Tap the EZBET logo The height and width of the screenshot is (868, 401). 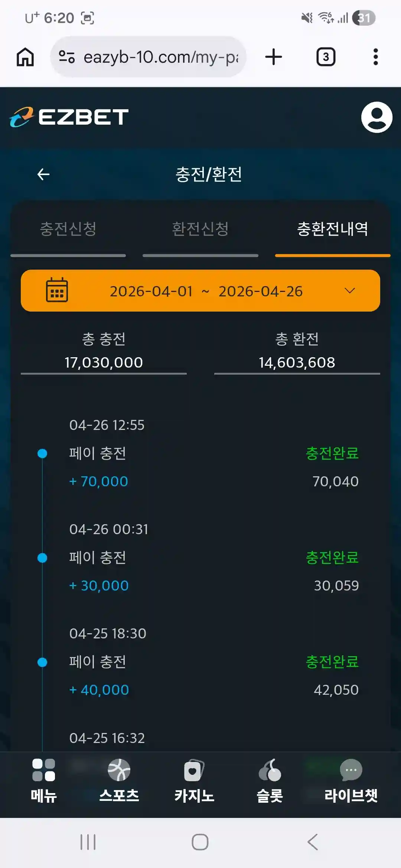pos(69,117)
